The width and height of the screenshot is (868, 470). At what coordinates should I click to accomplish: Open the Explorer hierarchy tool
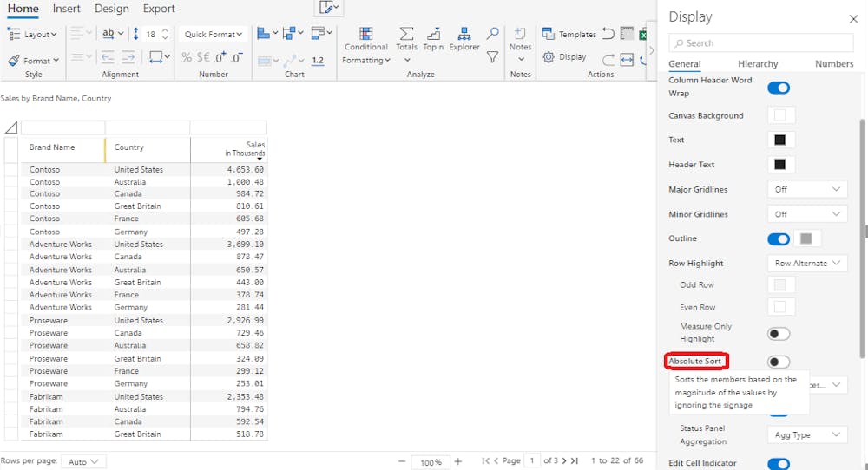[464, 39]
